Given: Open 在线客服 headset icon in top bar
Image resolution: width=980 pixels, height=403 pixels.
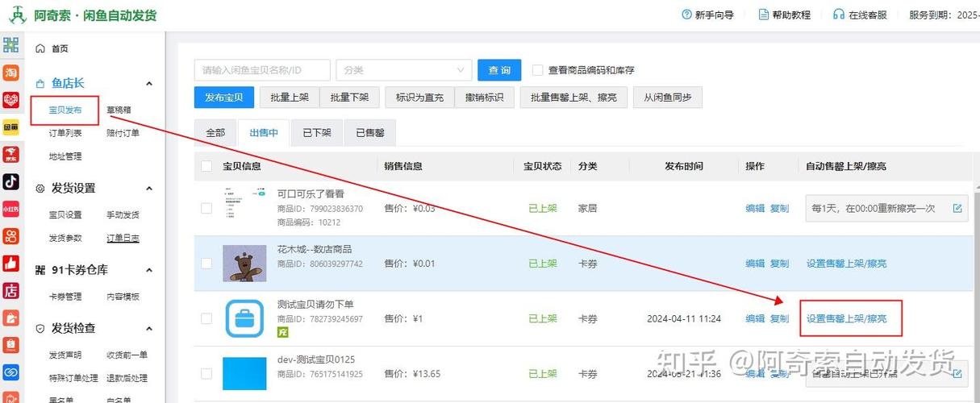Looking at the screenshot, I should click(839, 15).
